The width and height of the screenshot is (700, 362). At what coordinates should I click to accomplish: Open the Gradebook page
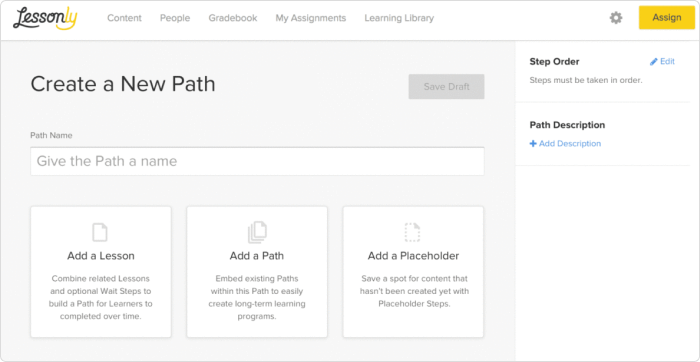(233, 18)
